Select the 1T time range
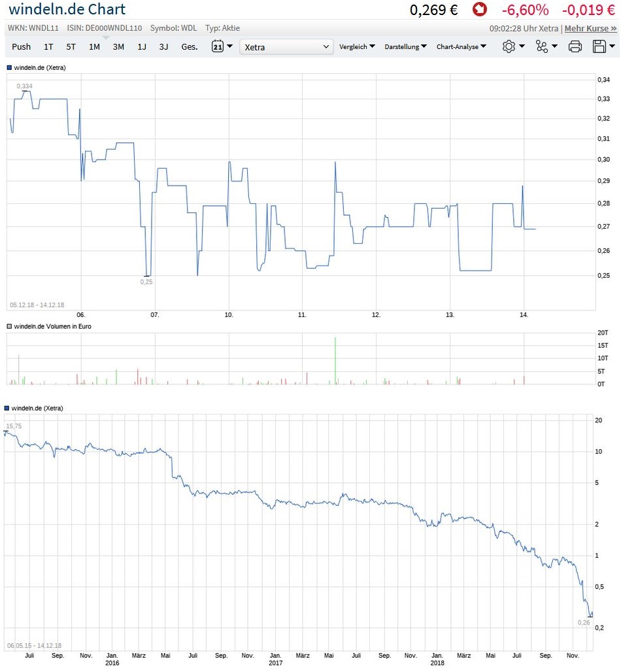Viewport: 621px width, 672px height. click(x=48, y=46)
